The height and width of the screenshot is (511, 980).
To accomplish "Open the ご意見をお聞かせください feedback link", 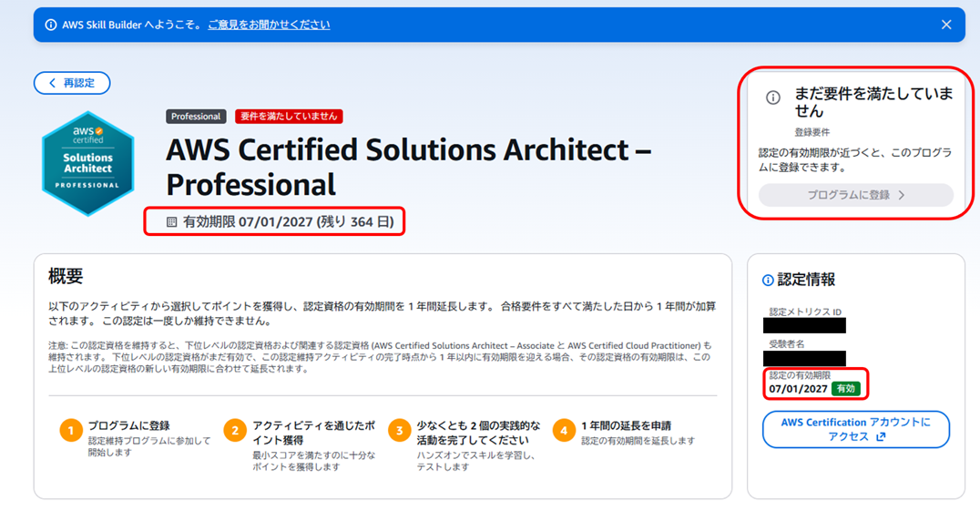I will [269, 25].
